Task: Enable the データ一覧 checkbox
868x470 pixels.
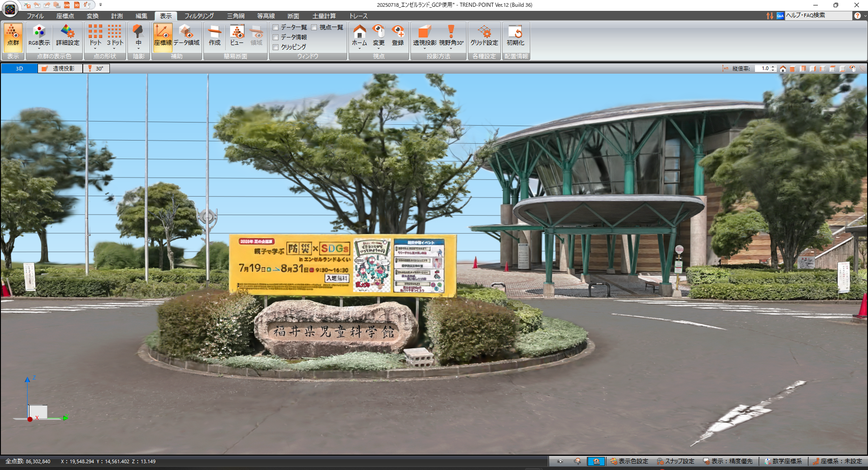Action: [x=276, y=28]
